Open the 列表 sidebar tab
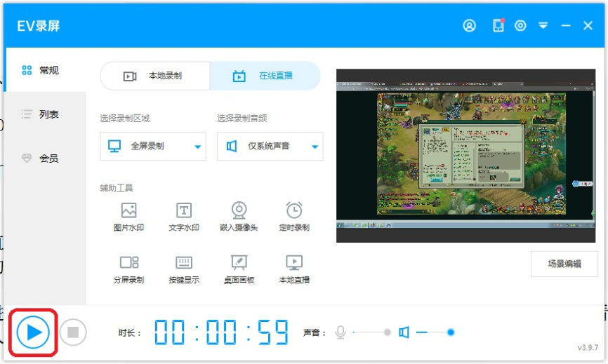 46,114
